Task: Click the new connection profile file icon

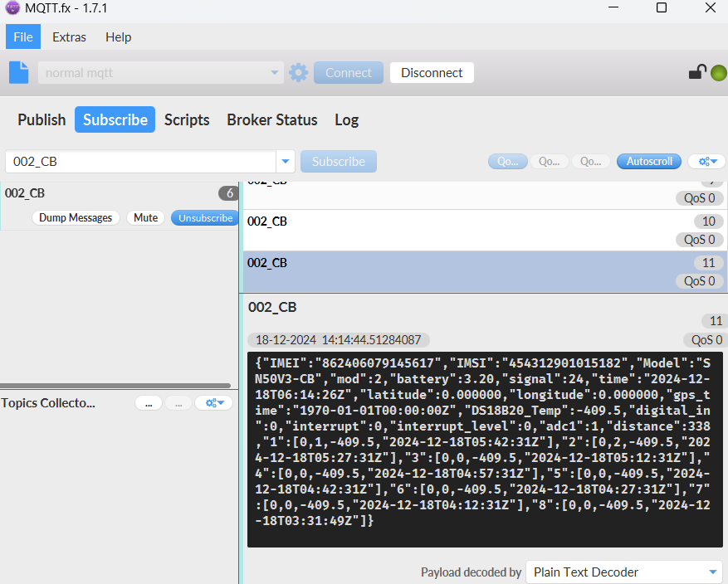Action: click(19, 72)
